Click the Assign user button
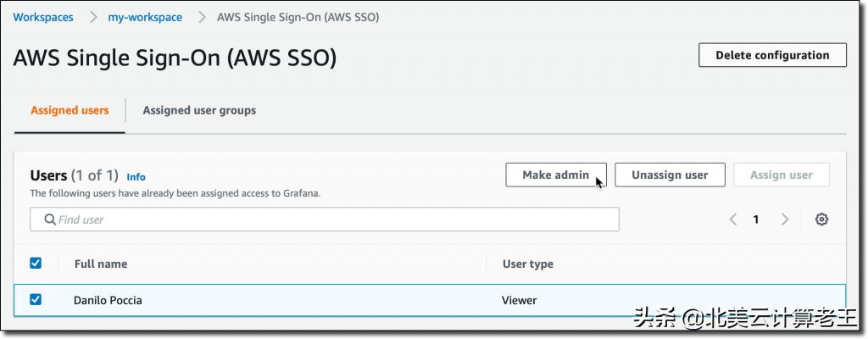This screenshot has width=868, height=339. click(781, 175)
